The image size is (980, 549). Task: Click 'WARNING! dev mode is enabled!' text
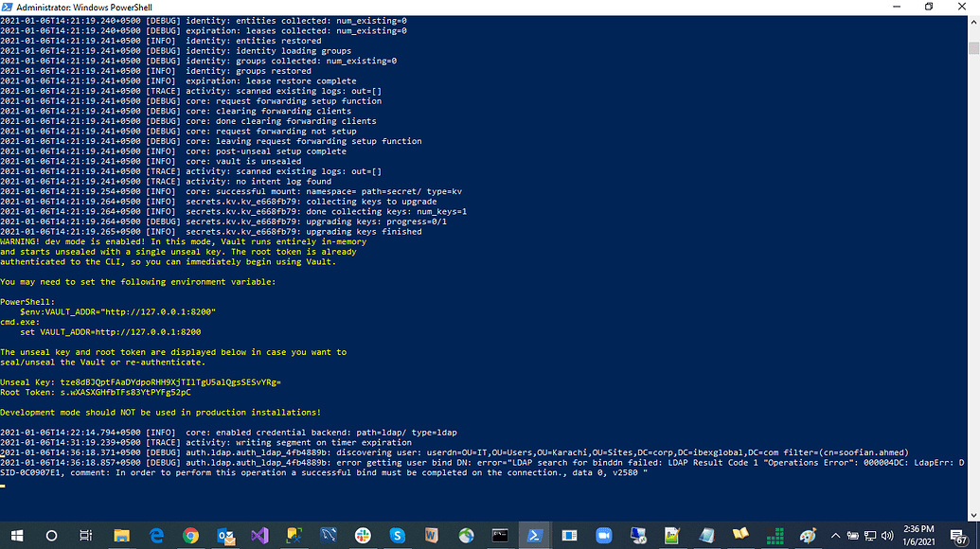[73, 241]
